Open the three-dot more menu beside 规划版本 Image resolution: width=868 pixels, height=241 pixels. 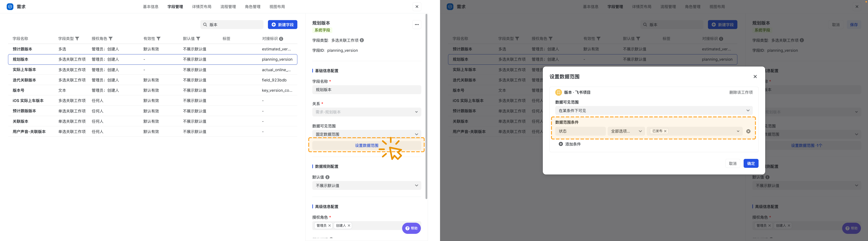(417, 25)
